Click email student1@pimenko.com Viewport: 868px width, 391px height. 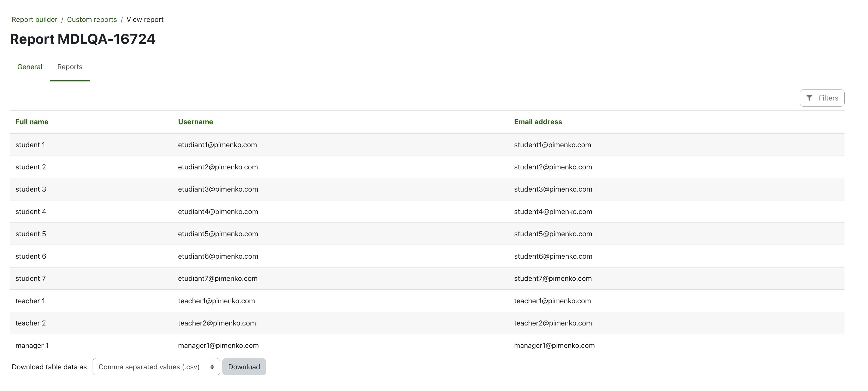553,145
